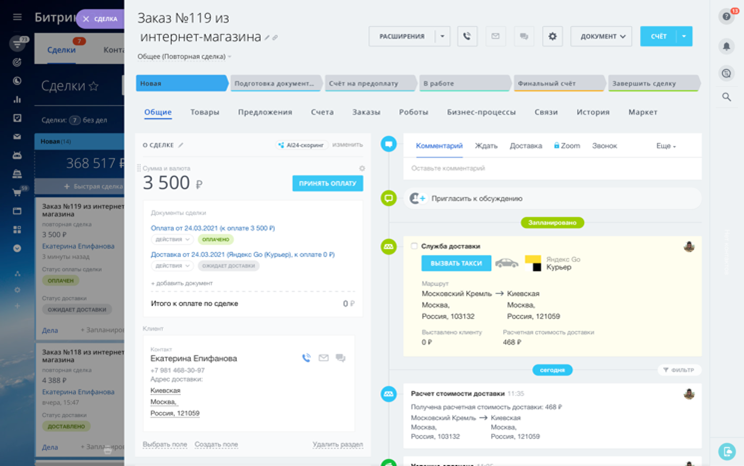Select the Доставка tab in the timeline
The image size is (744, 466).
pos(525,146)
